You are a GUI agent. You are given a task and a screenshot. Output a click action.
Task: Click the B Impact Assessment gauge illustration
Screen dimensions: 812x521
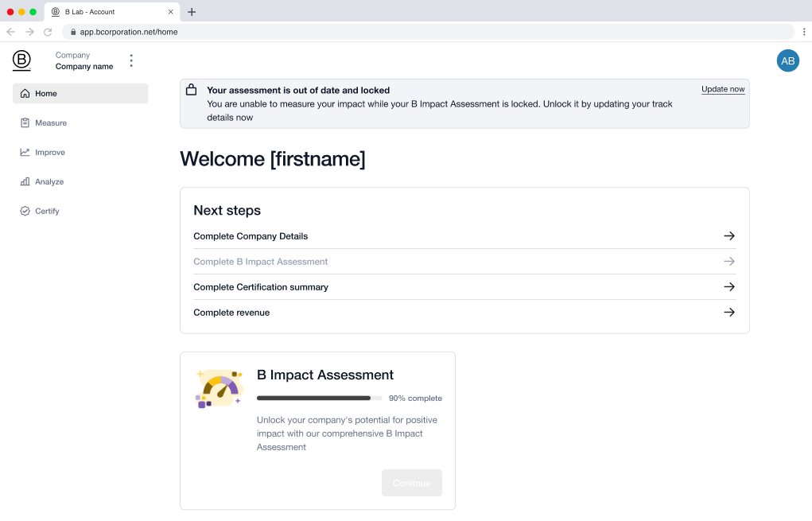[220, 388]
